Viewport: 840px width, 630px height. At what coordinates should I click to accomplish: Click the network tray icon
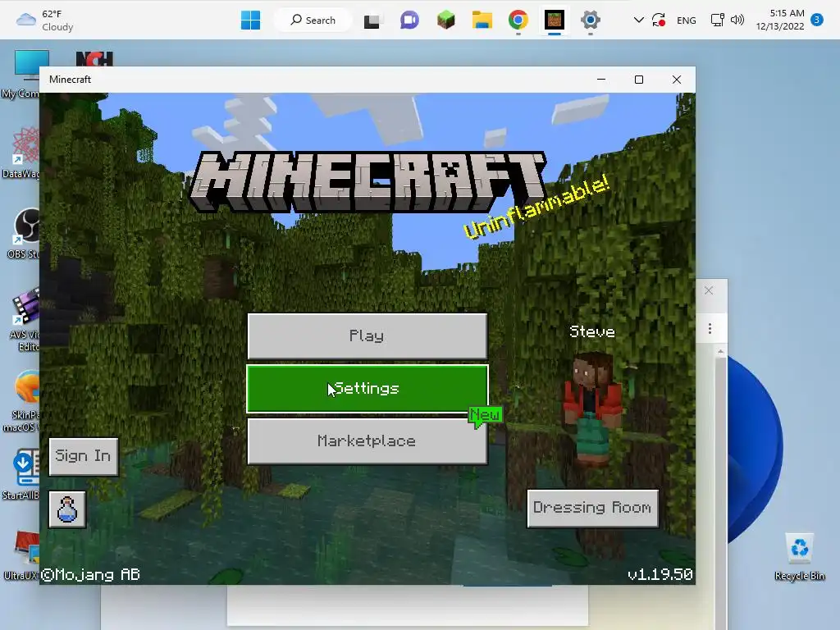click(717, 21)
